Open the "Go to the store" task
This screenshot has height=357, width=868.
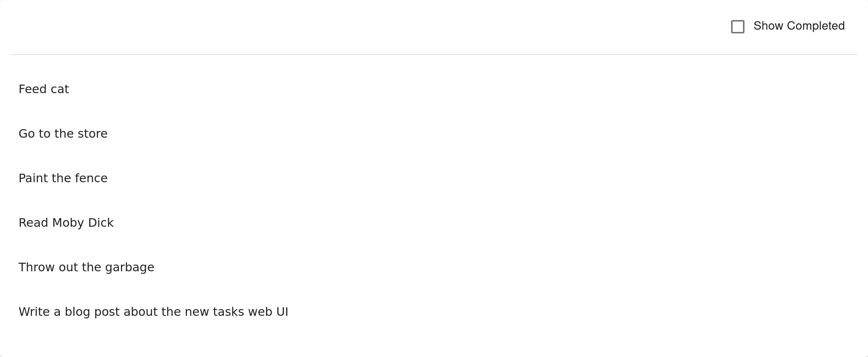click(x=63, y=134)
